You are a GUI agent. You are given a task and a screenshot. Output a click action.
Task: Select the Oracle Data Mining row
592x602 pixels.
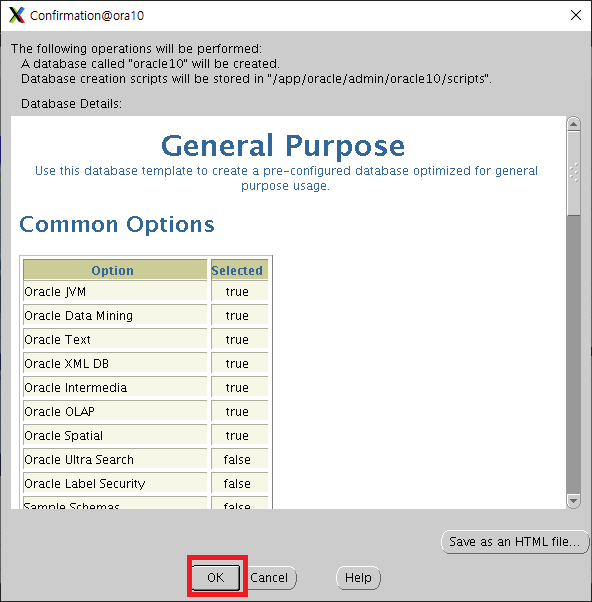146,316
